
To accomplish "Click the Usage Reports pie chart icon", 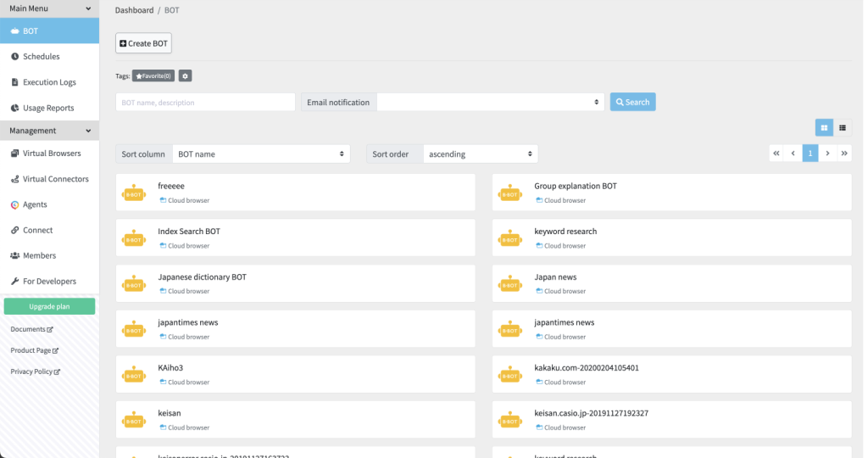I will tap(15, 108).
